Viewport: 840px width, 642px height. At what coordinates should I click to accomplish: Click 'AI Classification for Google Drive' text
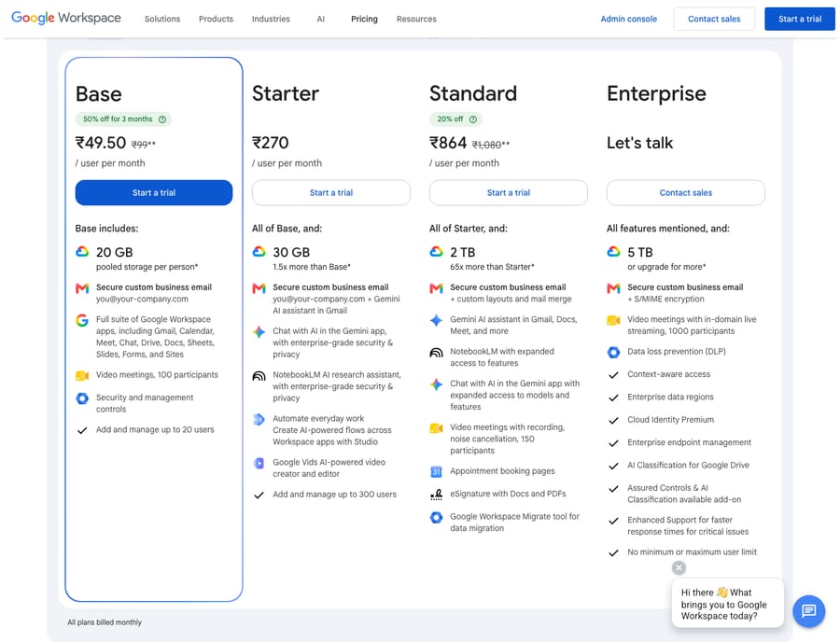(688, 466)
